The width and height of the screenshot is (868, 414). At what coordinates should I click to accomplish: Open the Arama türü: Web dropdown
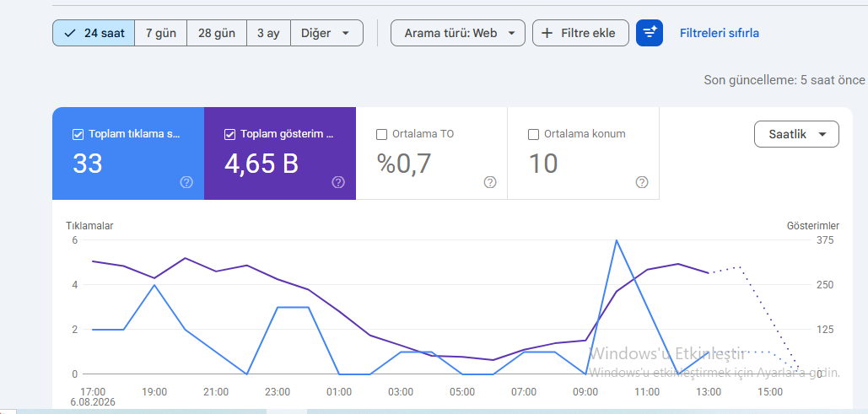458,33
